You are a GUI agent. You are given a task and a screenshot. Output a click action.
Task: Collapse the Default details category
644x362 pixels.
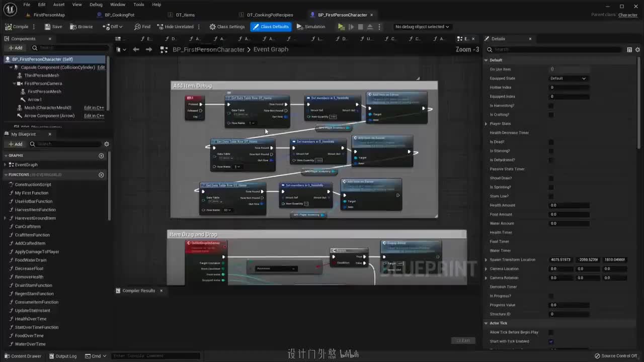(486, 60)
